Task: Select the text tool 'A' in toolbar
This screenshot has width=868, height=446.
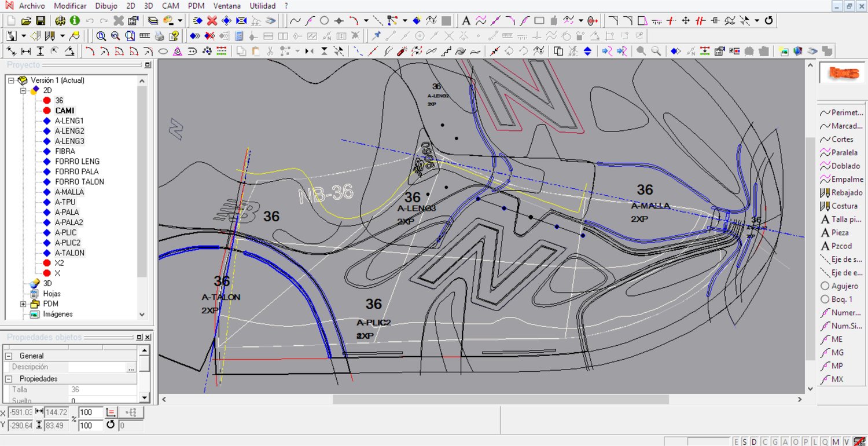Action: (466, 21)
